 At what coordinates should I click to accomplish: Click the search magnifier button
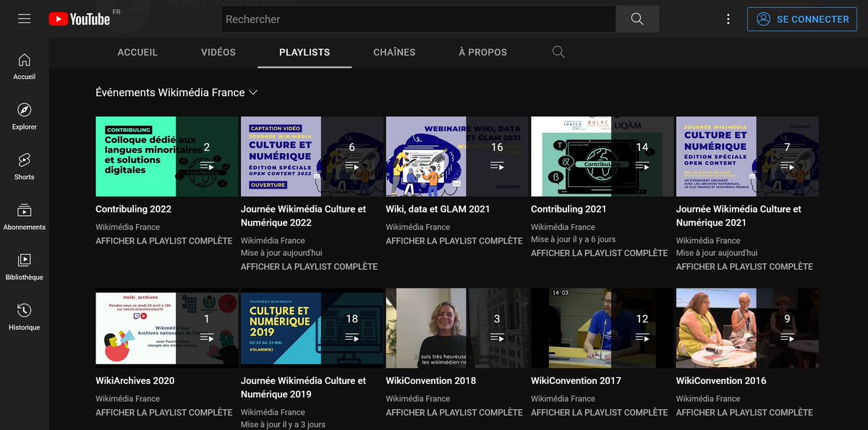coord(637,19)
